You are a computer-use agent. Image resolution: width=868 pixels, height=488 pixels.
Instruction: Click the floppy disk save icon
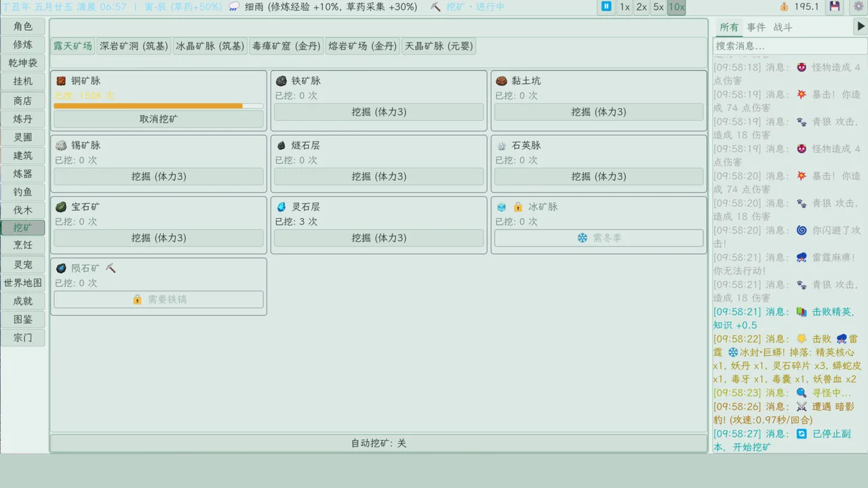pyautogui.click(x=835, y=7)
